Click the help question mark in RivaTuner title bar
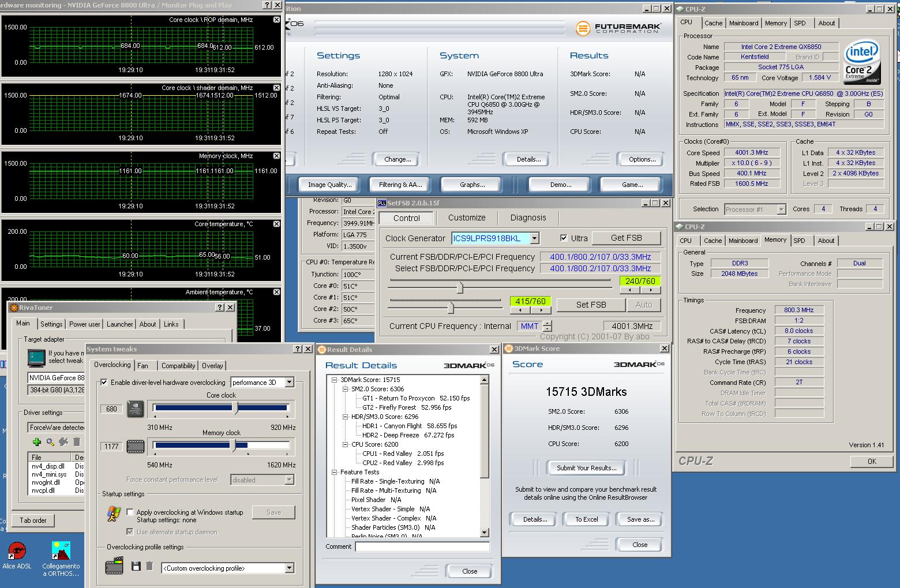Viewport: 900px width, 588px height. [x=219, y=308]
